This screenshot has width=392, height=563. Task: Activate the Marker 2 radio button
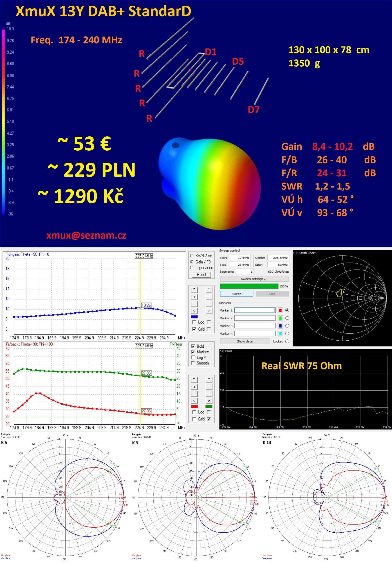[x=287, y=318]
